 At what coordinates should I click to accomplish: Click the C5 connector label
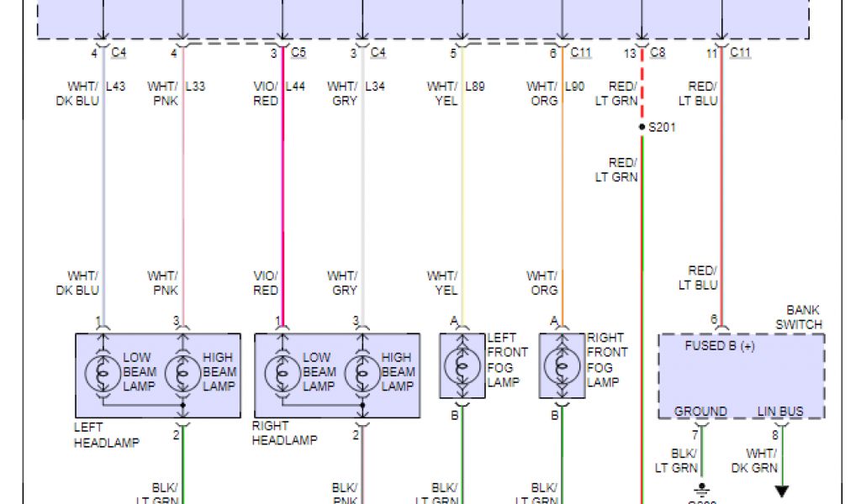pyautogui.click(x=298, y=53)
